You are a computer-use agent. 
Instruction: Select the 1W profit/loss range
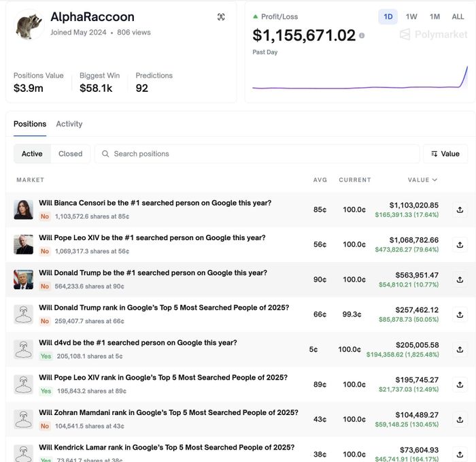411,17
